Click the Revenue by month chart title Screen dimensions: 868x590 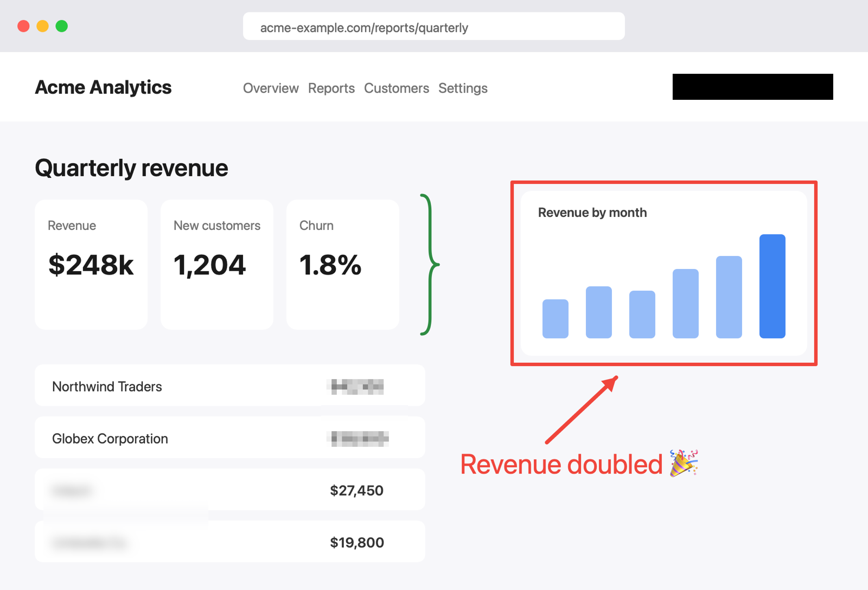[592, 213]
